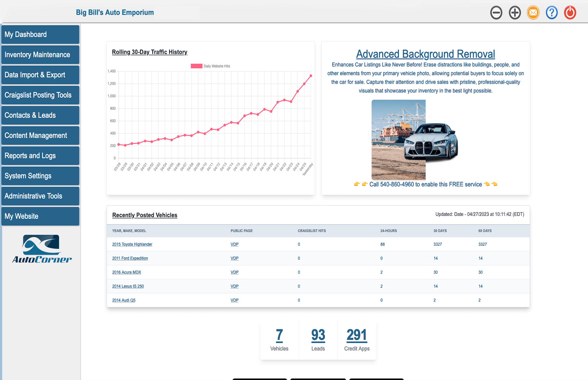This screenshot has height=380, width=588.
Task: Click the CRAIGSLIST HITS column header
Action: (x=312, y=231)
